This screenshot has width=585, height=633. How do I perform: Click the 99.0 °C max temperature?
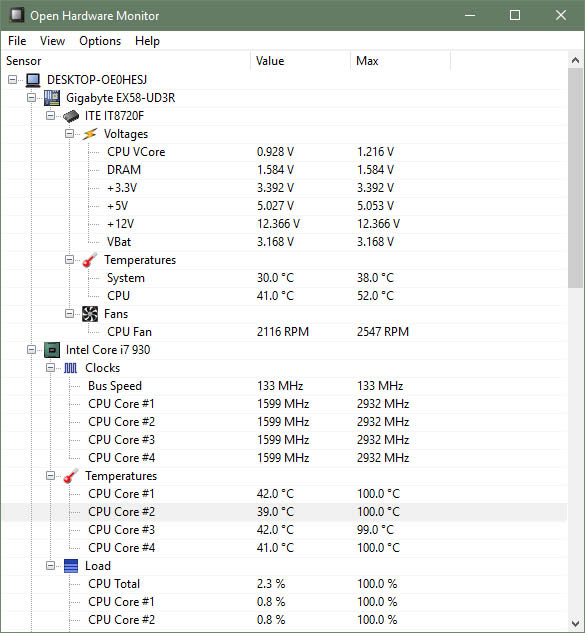click(375, 530)
